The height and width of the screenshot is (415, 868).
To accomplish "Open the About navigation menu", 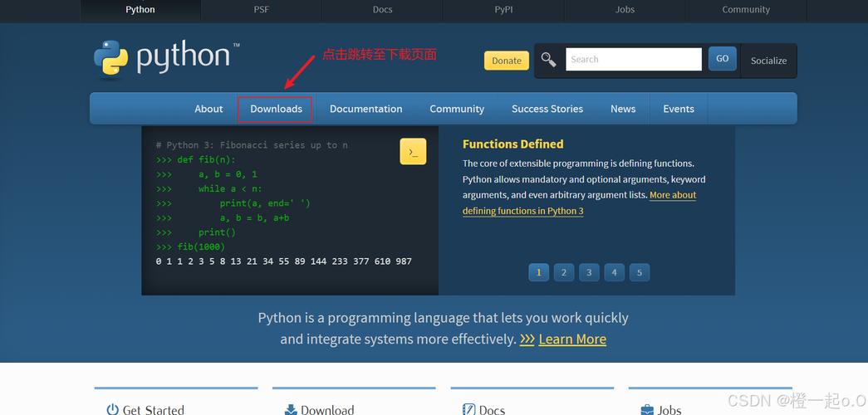I will 208,109.
